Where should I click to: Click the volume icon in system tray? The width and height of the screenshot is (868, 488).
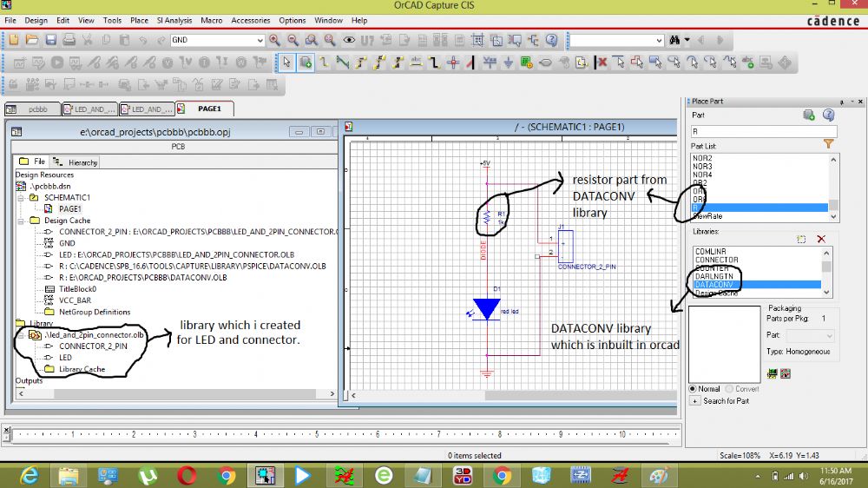tap(804, 476)
